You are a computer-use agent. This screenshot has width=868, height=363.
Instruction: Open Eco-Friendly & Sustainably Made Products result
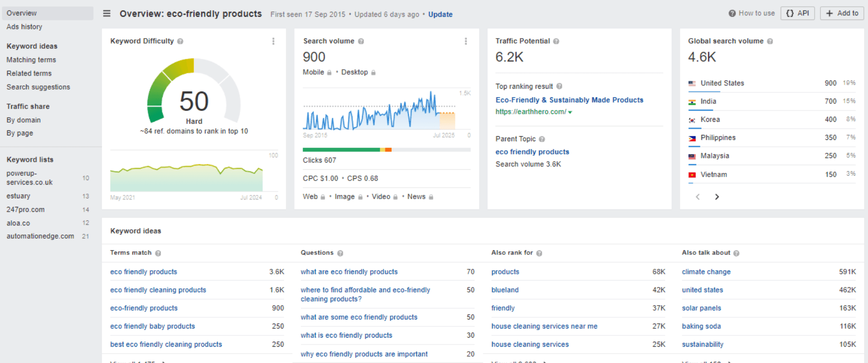tap(569, 100)
